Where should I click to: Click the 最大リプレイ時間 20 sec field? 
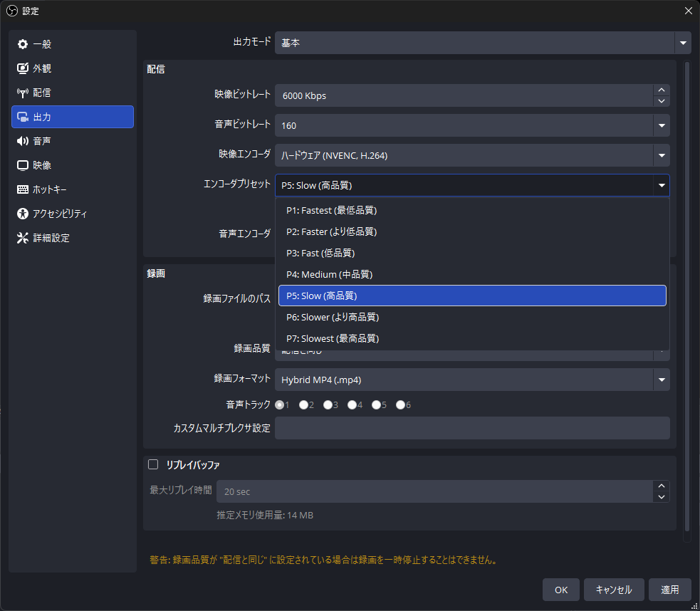(x=435, y=491)
